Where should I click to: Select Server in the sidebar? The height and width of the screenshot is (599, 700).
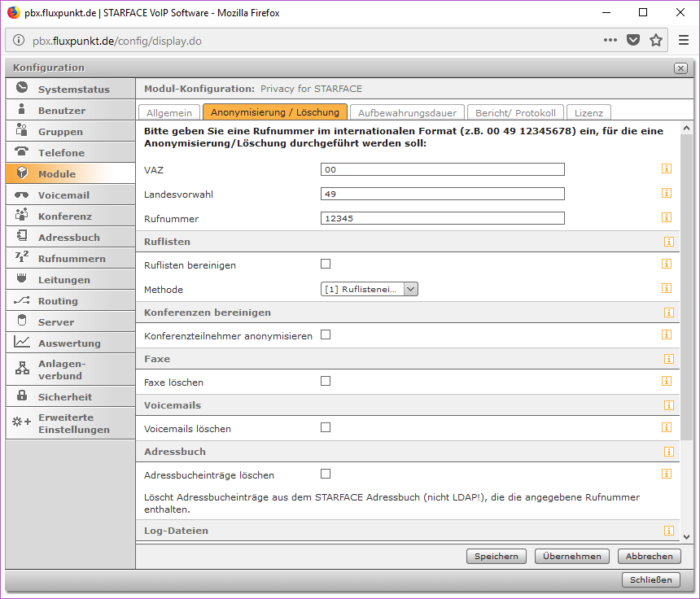[x=71, y=322]
